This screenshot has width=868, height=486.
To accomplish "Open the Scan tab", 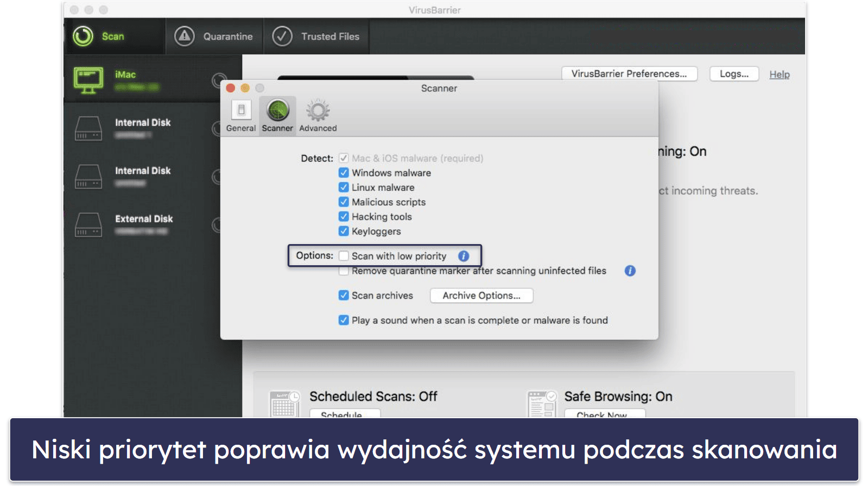I will (114, 36).
